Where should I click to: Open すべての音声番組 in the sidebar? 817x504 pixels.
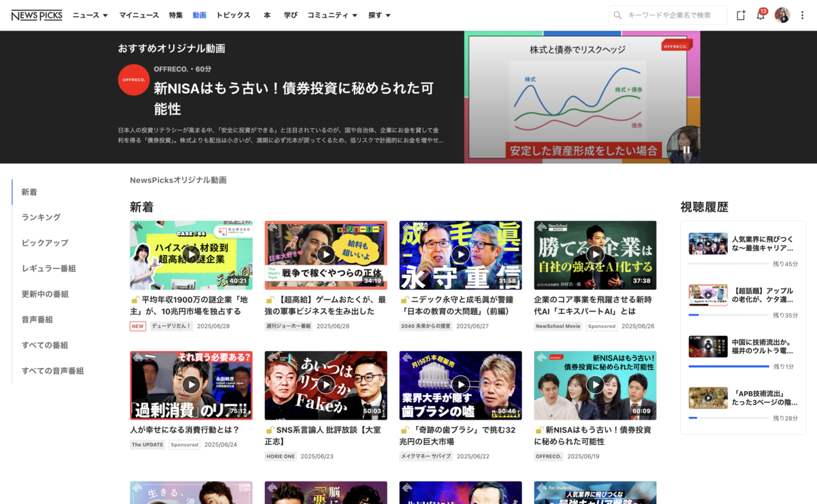coord(52,371)
